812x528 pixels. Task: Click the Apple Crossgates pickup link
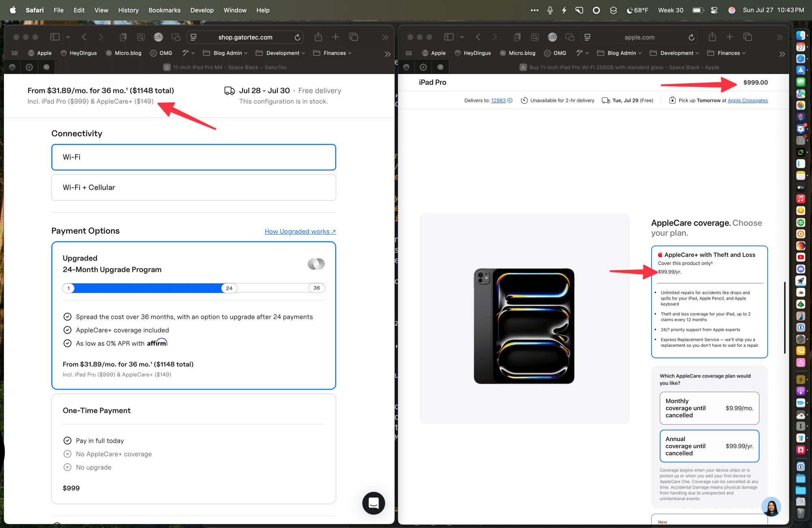click(747, 101)
